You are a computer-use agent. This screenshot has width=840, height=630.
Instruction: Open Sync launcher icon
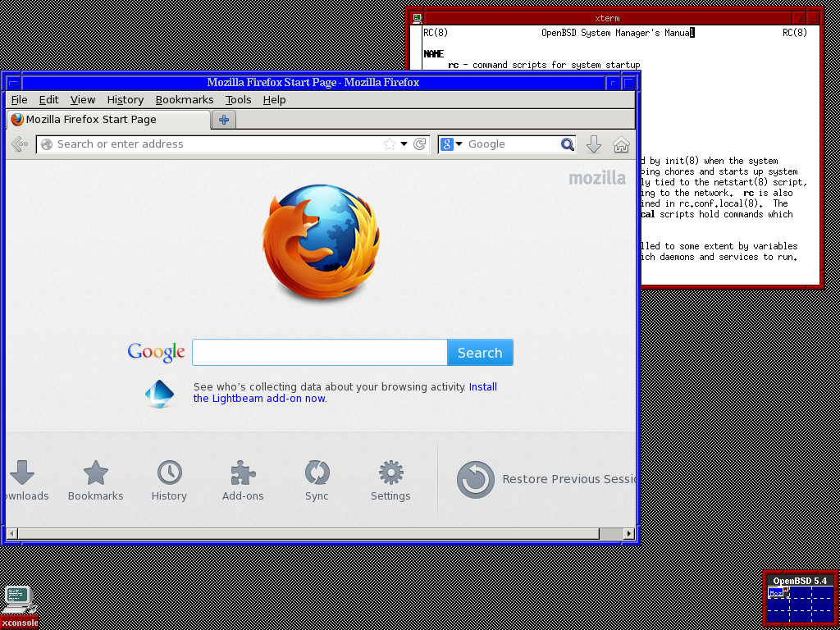pyautogui.click(x=317, y=481)
